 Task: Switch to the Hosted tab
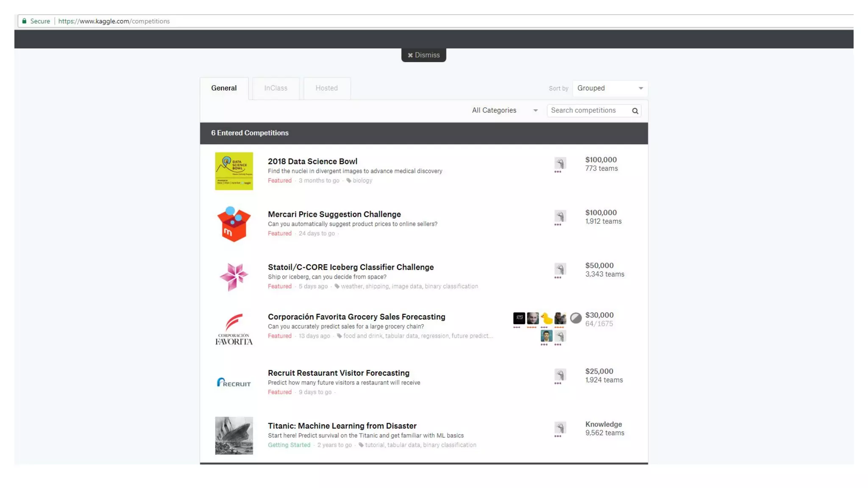[x=326, y=88]
